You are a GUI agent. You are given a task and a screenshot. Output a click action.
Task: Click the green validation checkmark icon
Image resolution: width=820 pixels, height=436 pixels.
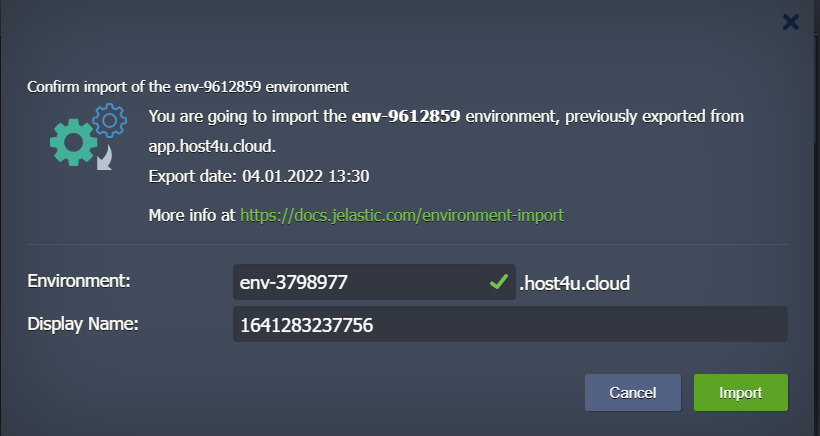point(499,282)
